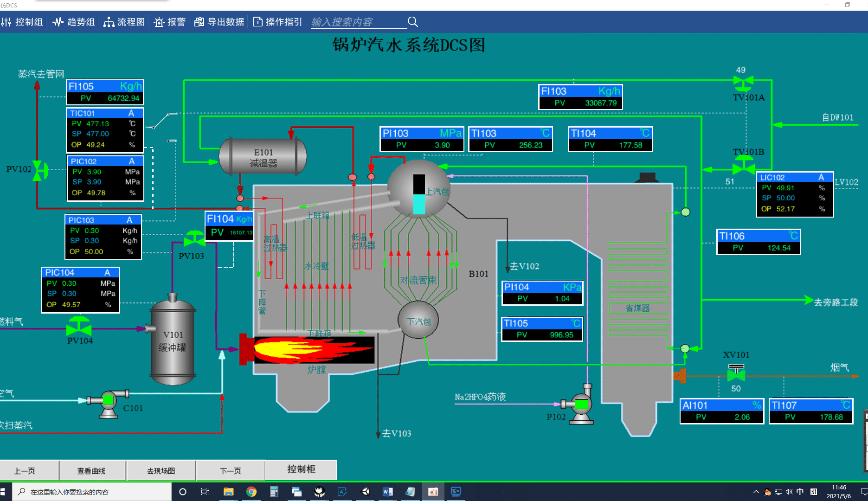Click PI104 pressure value 1.04

[562, 299]
